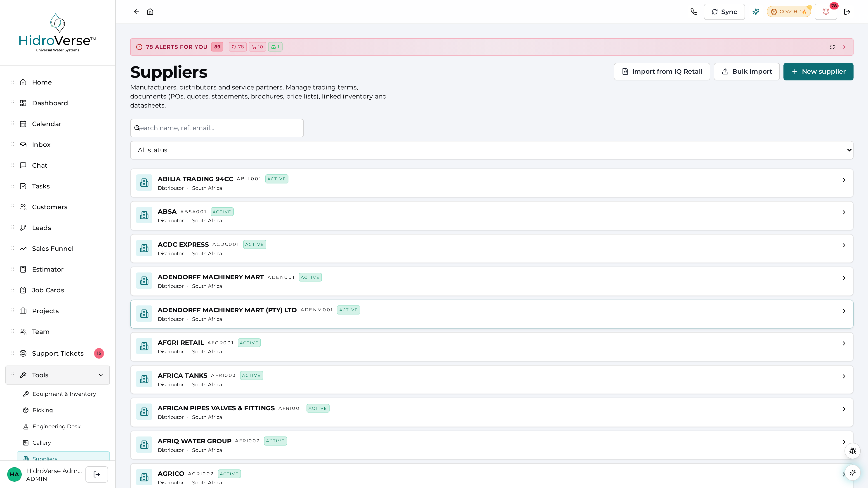Open the All status dropdown
Image resolution: width=868 pixels, height=488 pixels.
(492, 150)
